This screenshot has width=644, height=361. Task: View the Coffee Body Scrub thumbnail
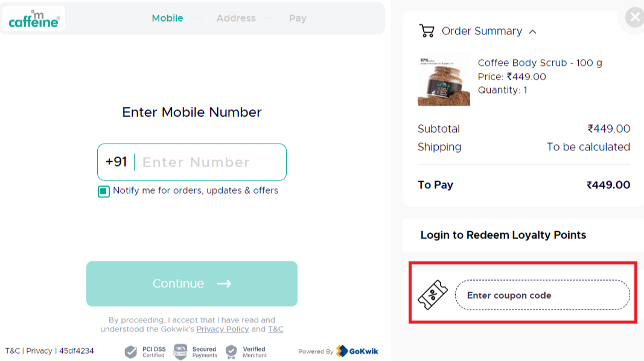click(444, 80)
